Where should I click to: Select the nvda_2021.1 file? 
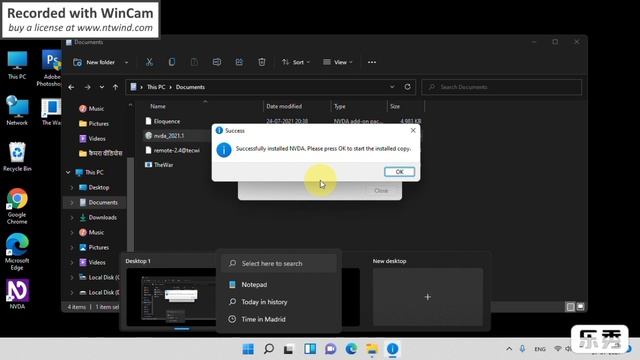pos(165,136)
